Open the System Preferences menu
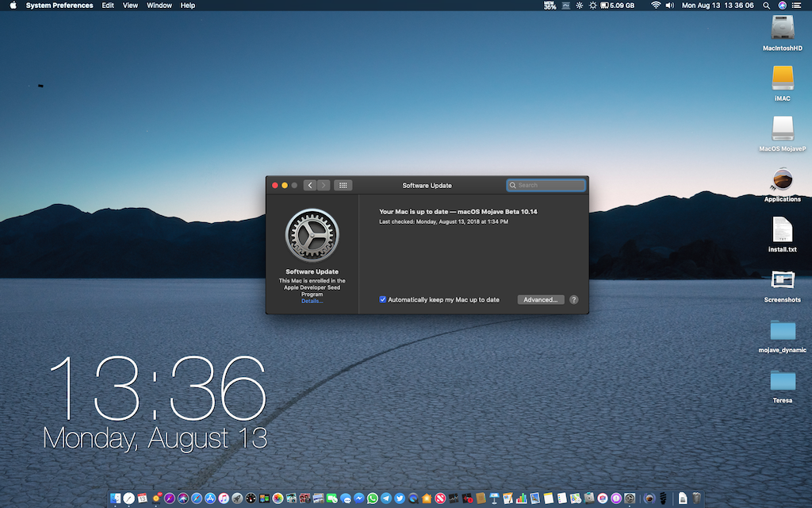The width and height of the screenshot is (812, 508). (59, 6)
